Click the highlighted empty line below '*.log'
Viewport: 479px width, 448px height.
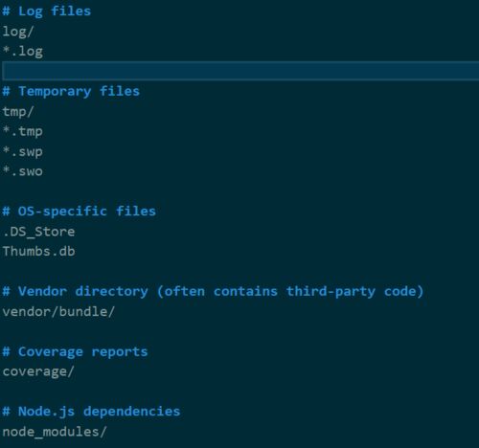pyautogui.click(x=240, y=71)
